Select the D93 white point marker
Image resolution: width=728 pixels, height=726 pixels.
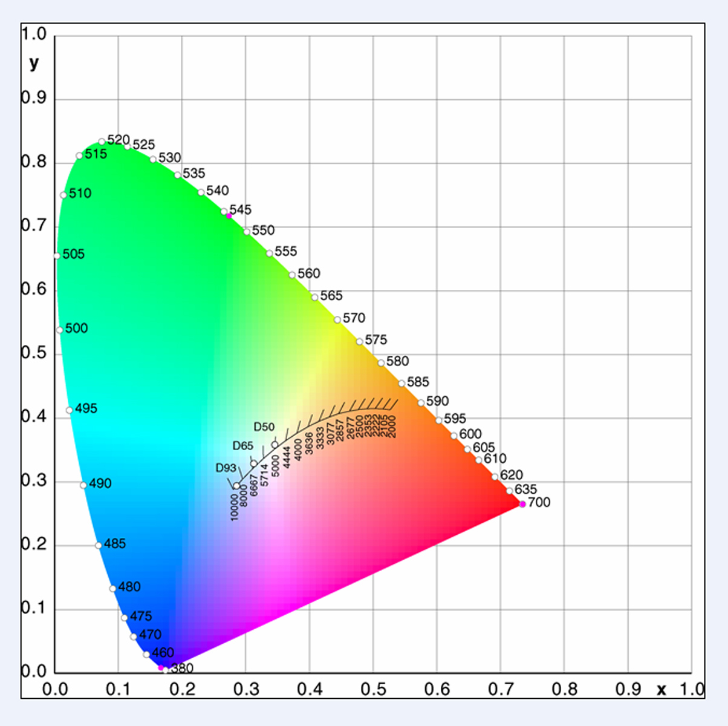(x=236, y=486)
